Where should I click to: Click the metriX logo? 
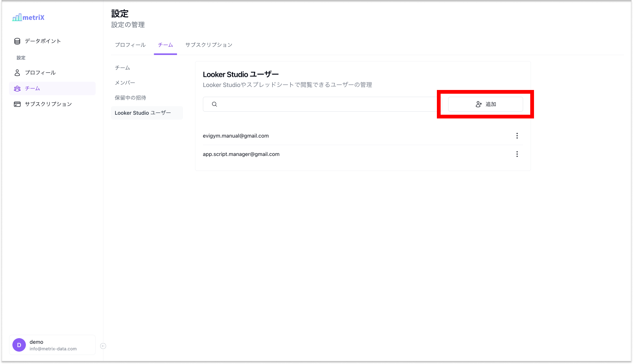tap(28, 17)
